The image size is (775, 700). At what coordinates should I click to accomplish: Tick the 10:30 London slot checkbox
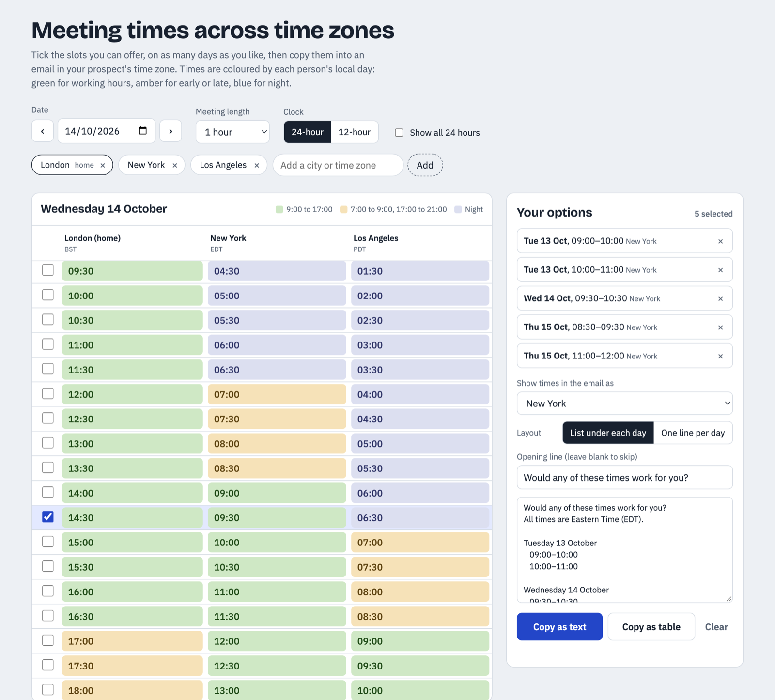pyautogui.click(x=48, y=320)
